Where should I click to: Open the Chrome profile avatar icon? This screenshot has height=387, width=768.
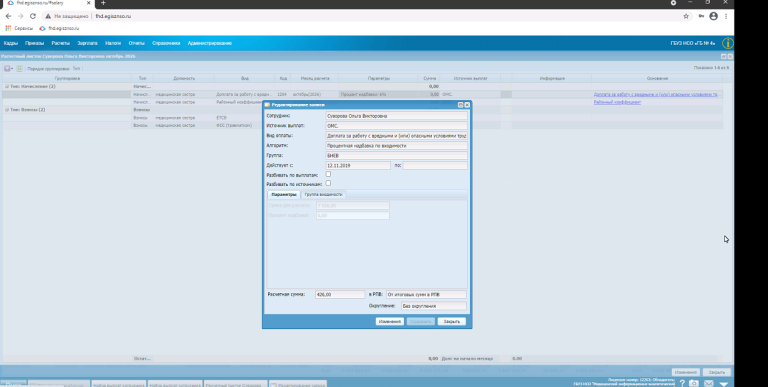(x=714, y=16)
